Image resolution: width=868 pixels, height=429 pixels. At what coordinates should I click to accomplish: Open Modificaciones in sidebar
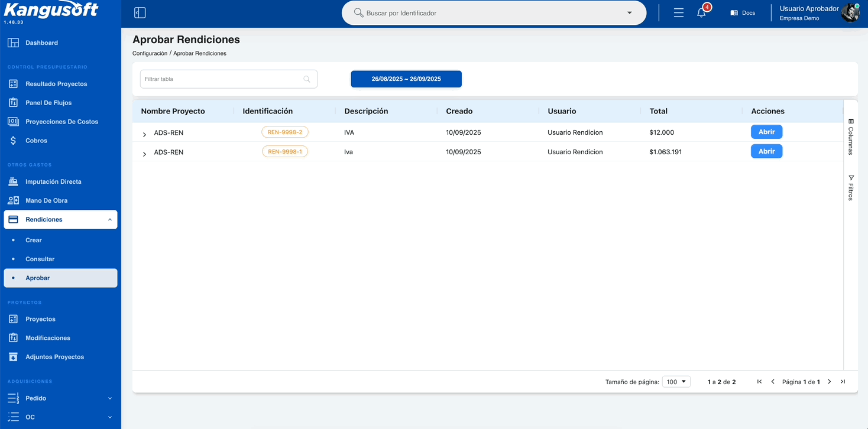[x=48, y=338]
